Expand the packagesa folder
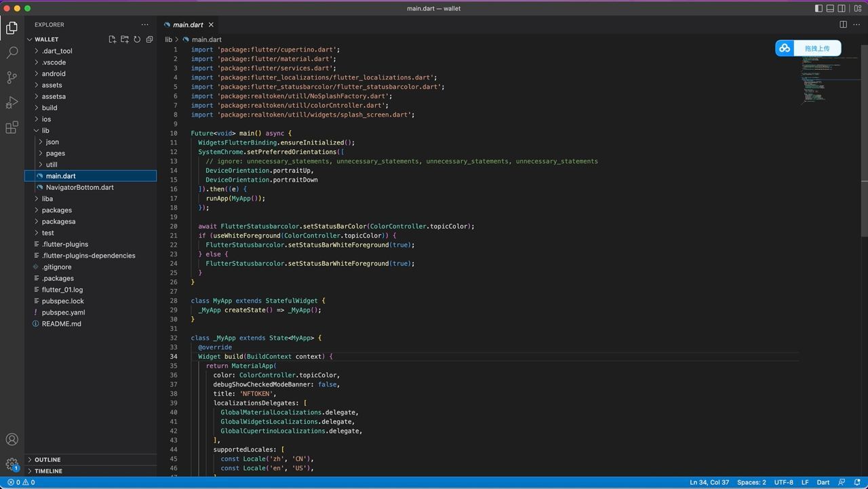This screenshot has height=489, width=868. (x=91, y=221)
